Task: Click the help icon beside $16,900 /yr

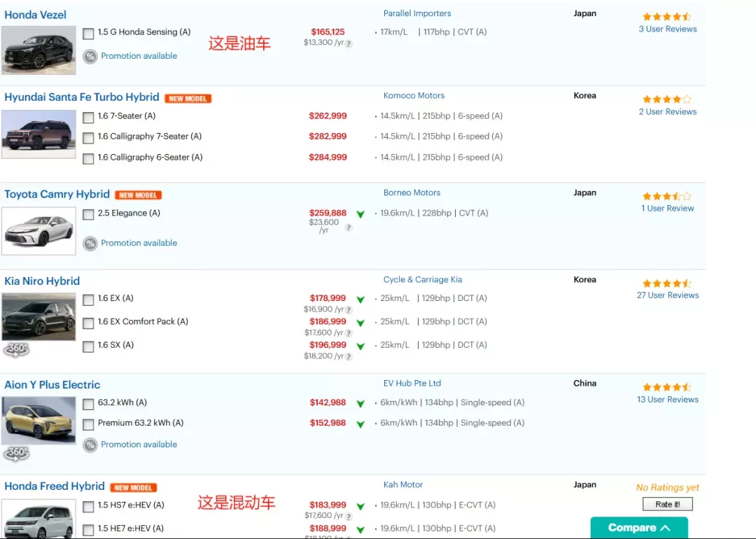Action: (x=349, y=310)
